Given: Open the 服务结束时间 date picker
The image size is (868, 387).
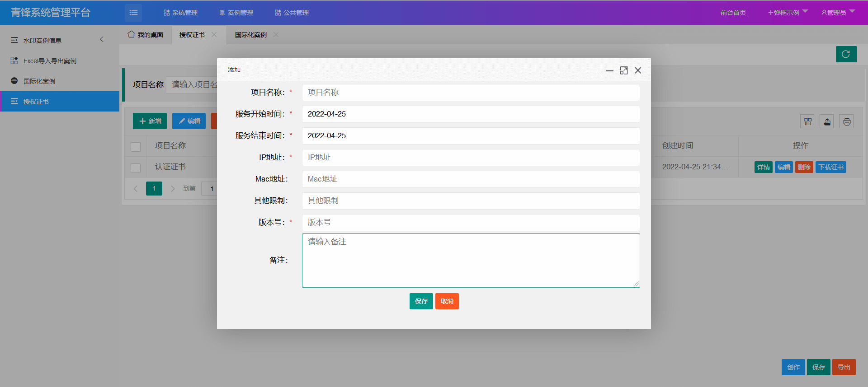Looking at the screenshot, I should pos(471,136).
